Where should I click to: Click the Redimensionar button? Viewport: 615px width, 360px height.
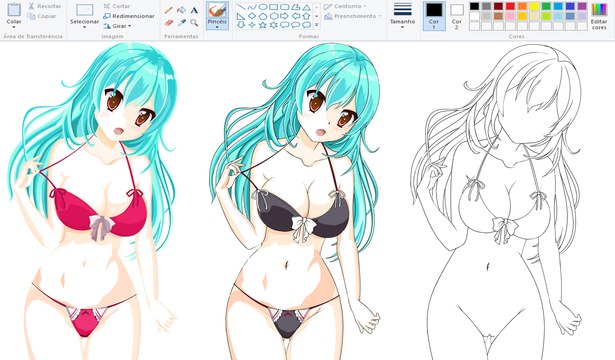[129, 16]
